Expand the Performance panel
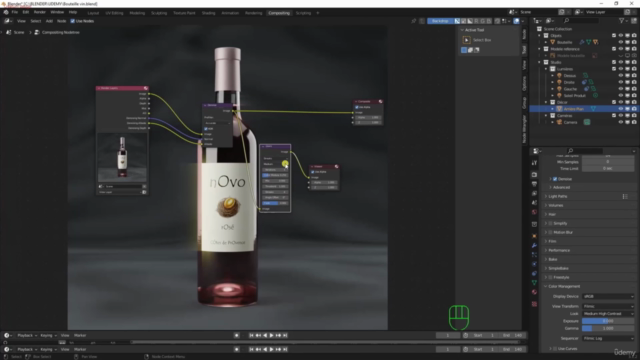640x360 pixels. (x=559, y=250)
